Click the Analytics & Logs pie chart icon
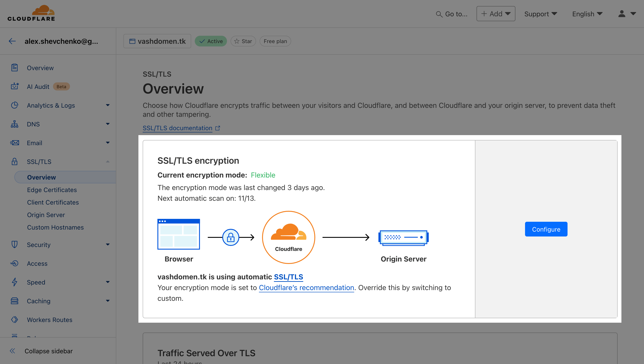 coord(15,105)
